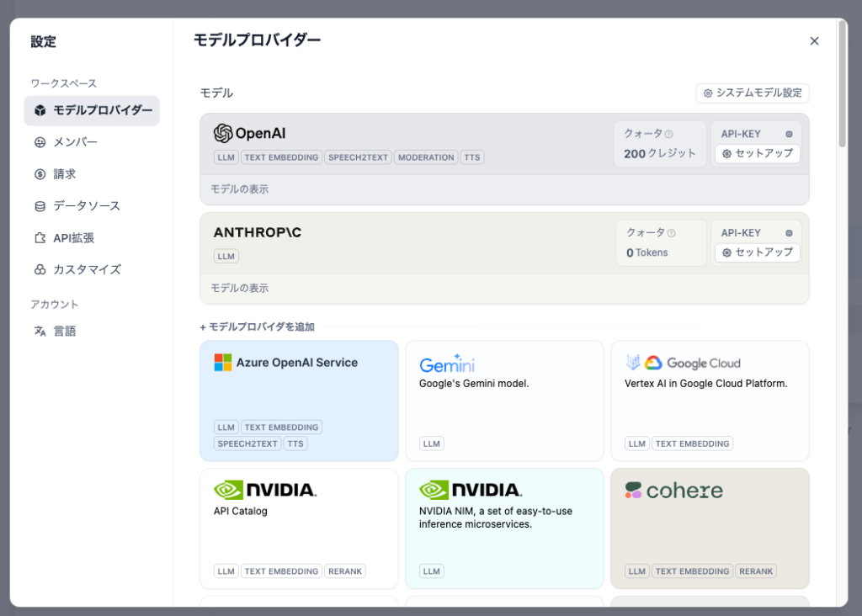
Task: Click the "API Catalog" text
Action: pos(240,511)
